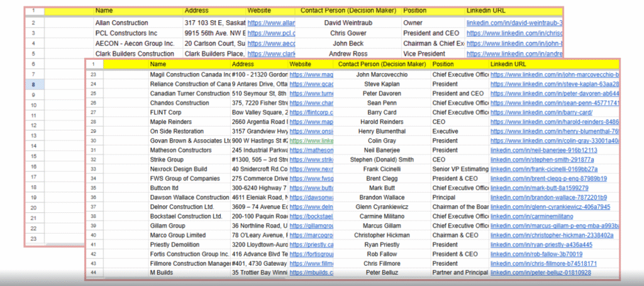The image size is (644, 286).
Task: Click the PCL Constructors Inc cell
Action: click(x=126, y=33)
